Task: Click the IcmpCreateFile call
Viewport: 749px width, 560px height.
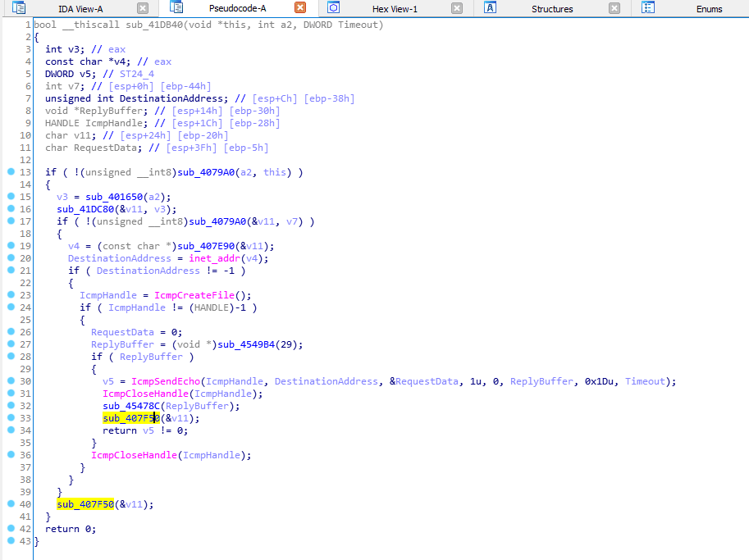Action: coord(194,295)
